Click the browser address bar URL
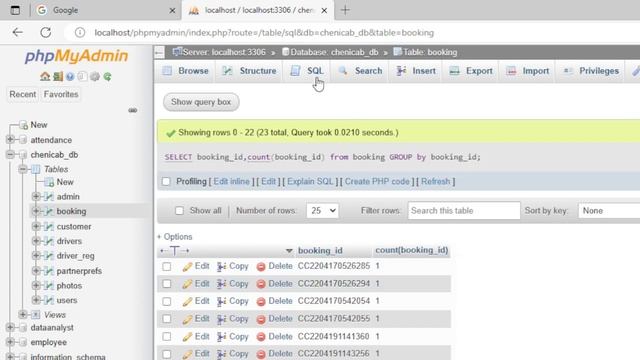The width and height of the screenshot is (640, 360). (x=264, y=33)
